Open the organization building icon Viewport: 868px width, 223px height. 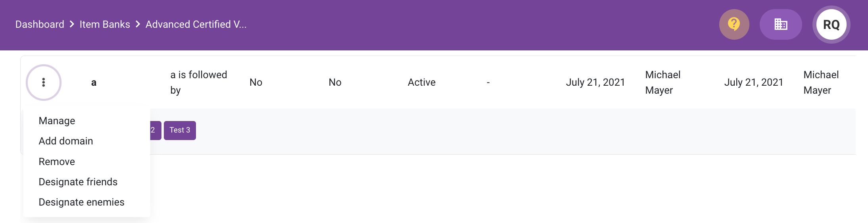pyautogui.click(x=780, y=25)
